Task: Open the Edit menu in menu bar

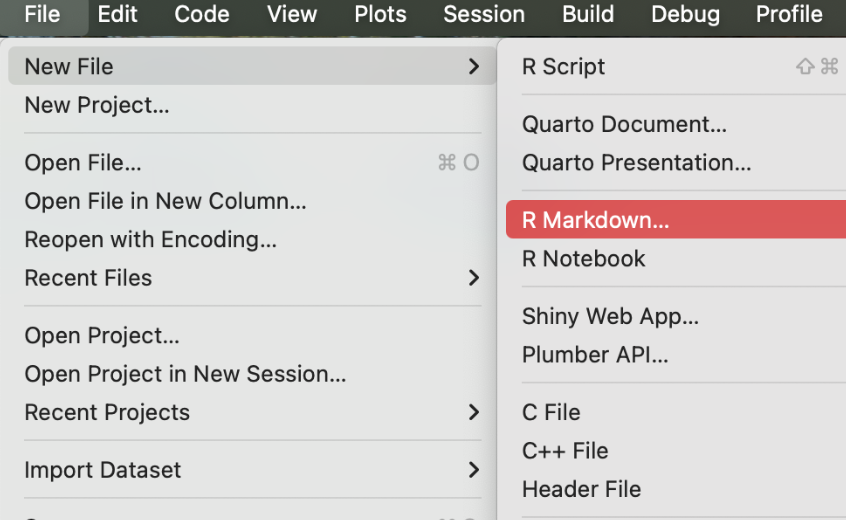Action: (x=118, y=14)
